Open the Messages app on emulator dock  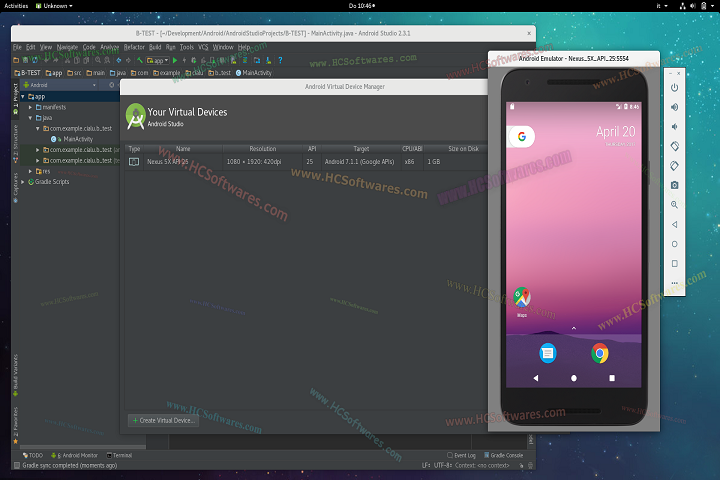pyautogui.click(x=548, y=353)
